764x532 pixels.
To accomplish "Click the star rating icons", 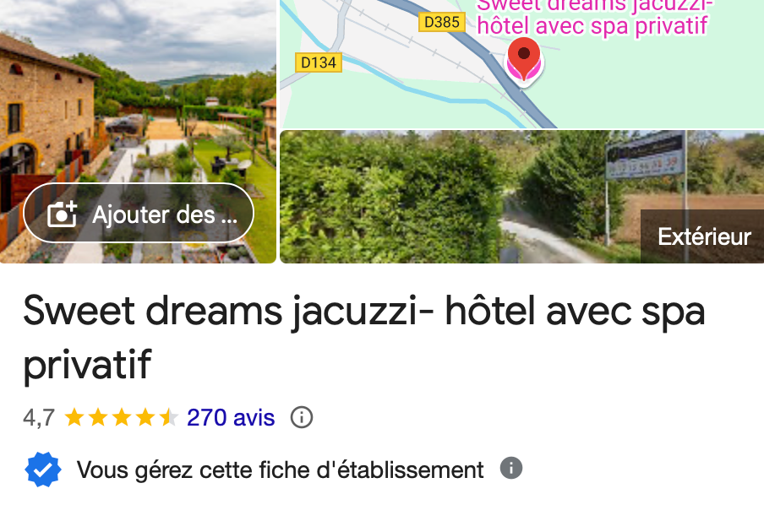I will click(x=122, y=418).
